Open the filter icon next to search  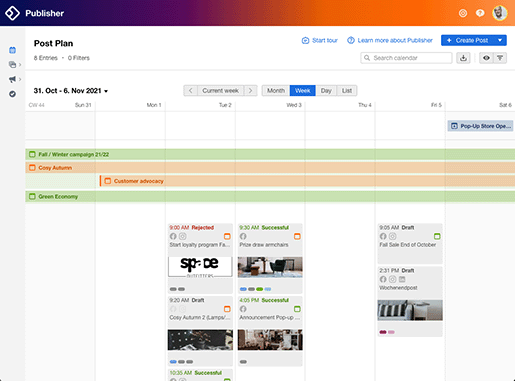pyautogui.click(x=500, y=58)
